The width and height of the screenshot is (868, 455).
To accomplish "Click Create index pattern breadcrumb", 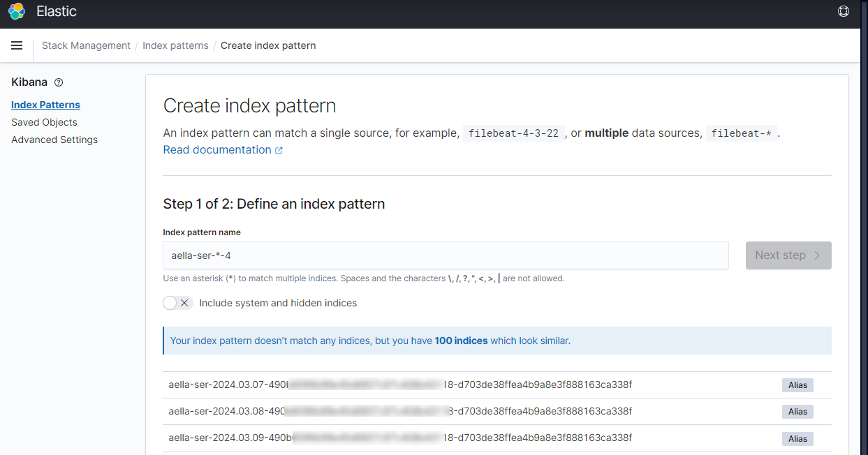I will (268, 45).
